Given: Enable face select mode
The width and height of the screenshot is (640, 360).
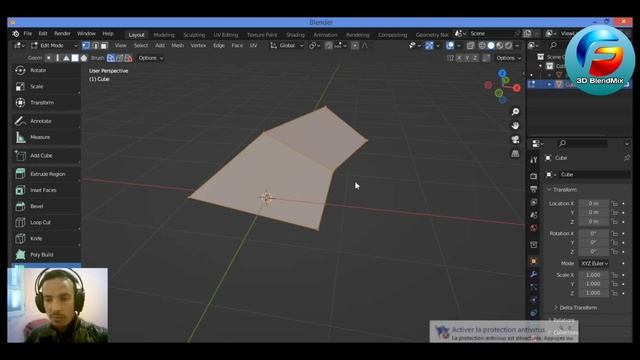Looking at the screenshot, I should pos(104,46).
